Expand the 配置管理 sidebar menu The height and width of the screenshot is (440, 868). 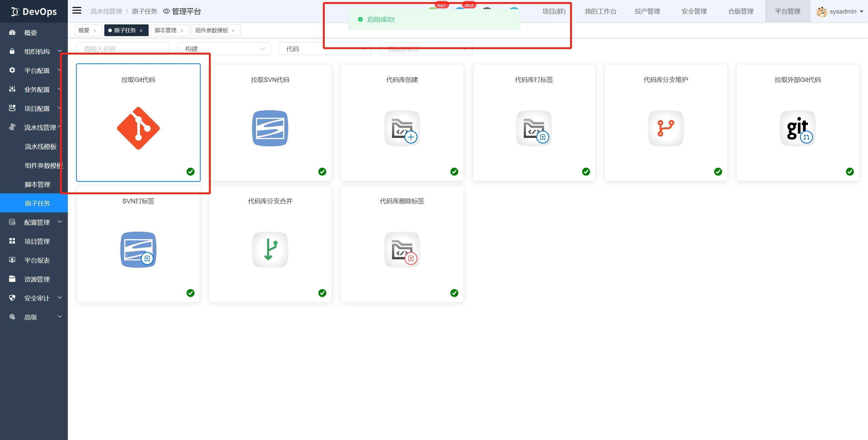[36, 222]
